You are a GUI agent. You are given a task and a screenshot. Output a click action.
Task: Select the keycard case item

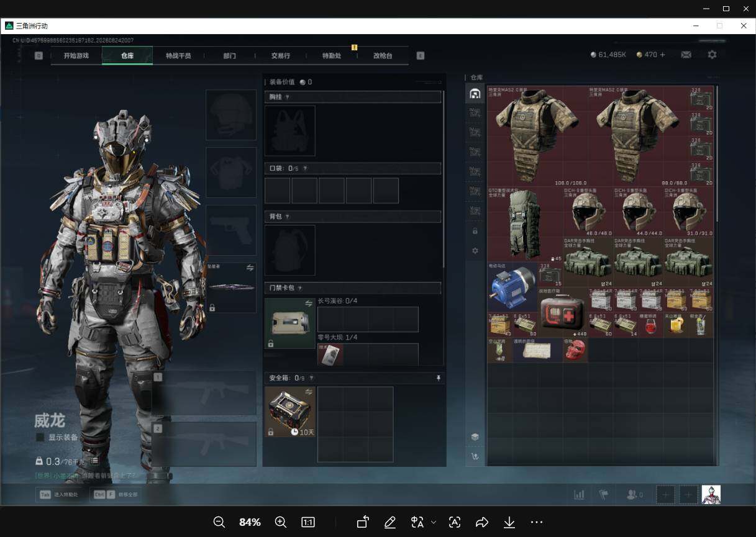tap(290, 323)
